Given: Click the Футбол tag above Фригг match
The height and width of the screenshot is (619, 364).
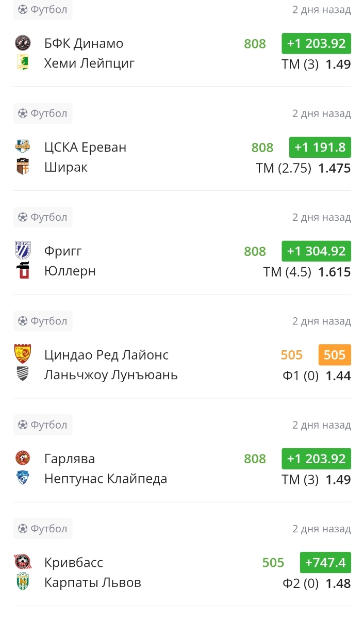Looking at the screenshot, I should [x=43, y=217].
